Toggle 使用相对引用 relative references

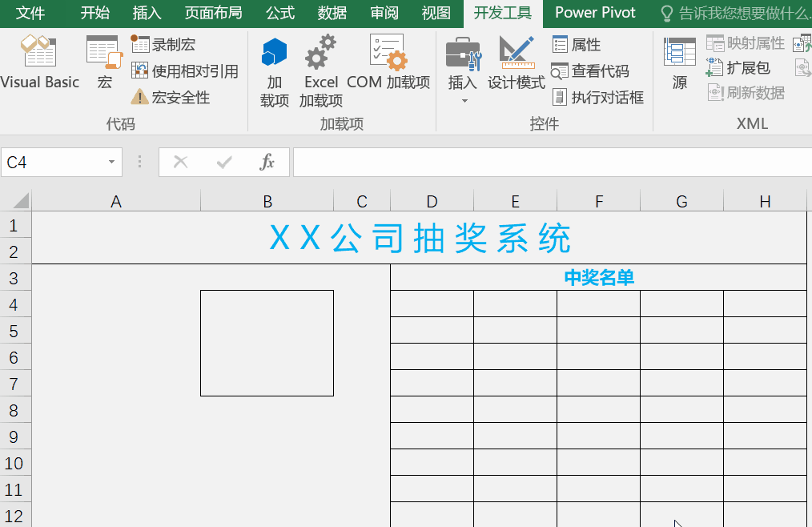click(x=186, y=70)
